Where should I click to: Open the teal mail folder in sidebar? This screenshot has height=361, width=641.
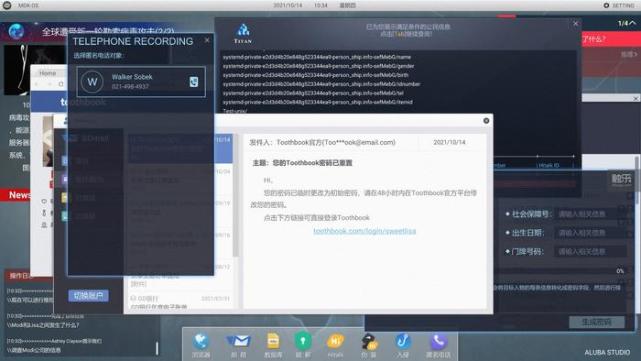(x=65, y=216)
